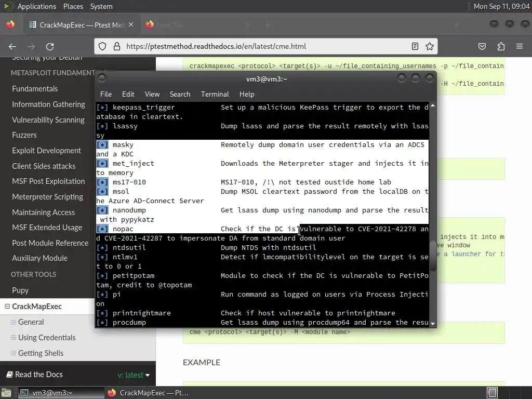This screenshot has height=399, width=532.
Task: Click the 'printnightmare' module name in terminal
Action: 141,313
